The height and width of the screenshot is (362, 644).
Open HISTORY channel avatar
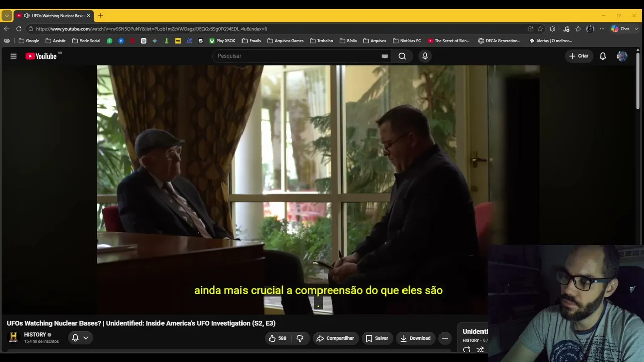[14, 338]
